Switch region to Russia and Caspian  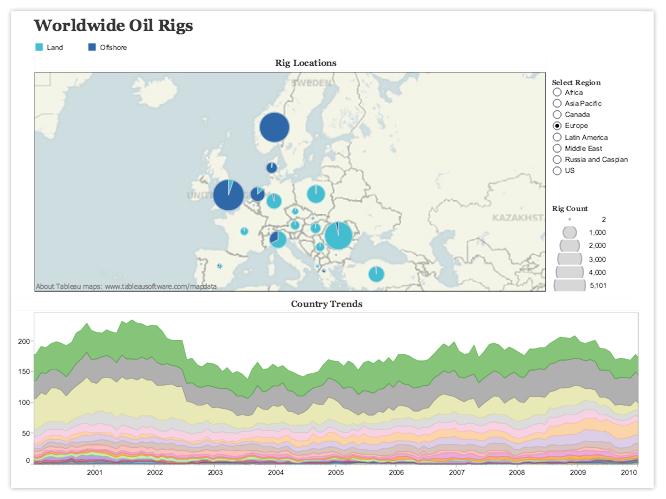[557, 160]
